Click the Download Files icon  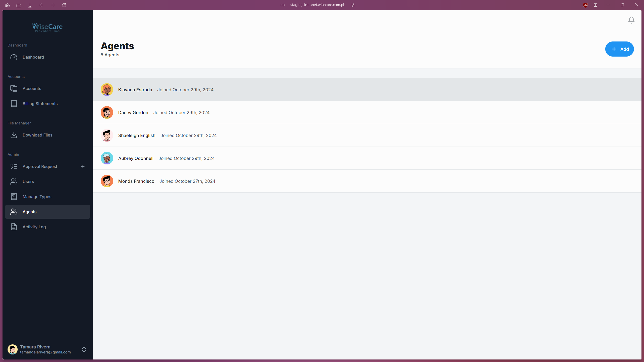14,135
